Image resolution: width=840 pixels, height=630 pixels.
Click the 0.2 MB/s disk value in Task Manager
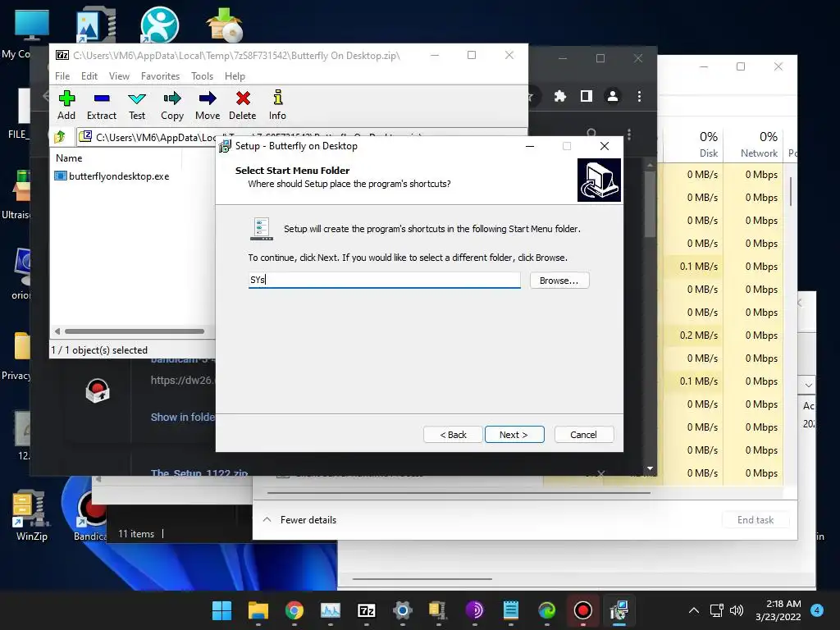click(699, 335)
